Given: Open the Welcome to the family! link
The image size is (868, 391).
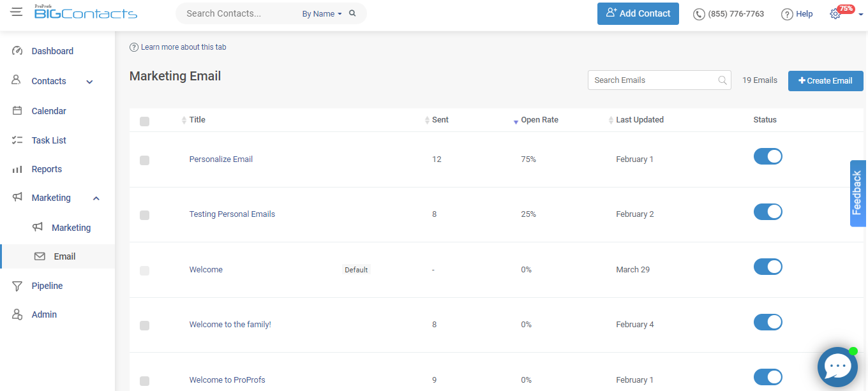Looking at the screenshot, I should 230,325.
